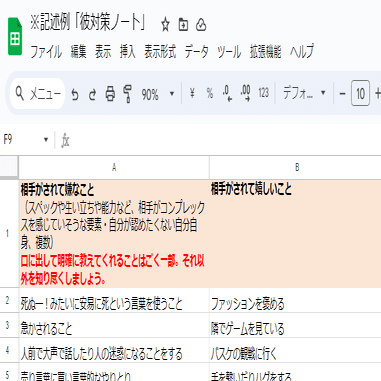Print the spreadsheet
This screenshot has width=381, height=381.
tap(110, 94)
